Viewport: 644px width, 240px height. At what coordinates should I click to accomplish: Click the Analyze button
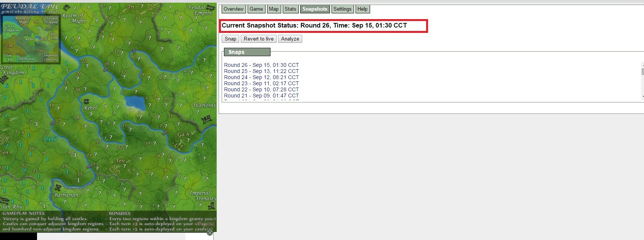[290, 39]
